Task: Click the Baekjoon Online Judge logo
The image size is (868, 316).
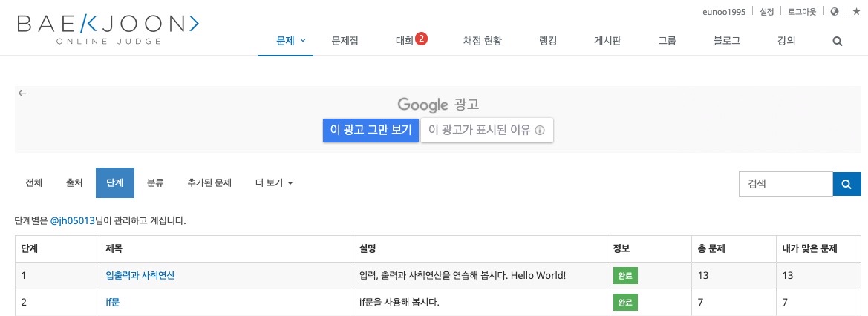Action: [x=108, y=30]
